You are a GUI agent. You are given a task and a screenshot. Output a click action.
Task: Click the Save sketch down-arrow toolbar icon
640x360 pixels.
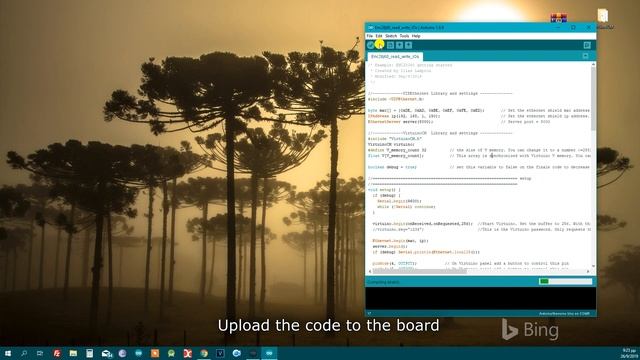(408, 45)
